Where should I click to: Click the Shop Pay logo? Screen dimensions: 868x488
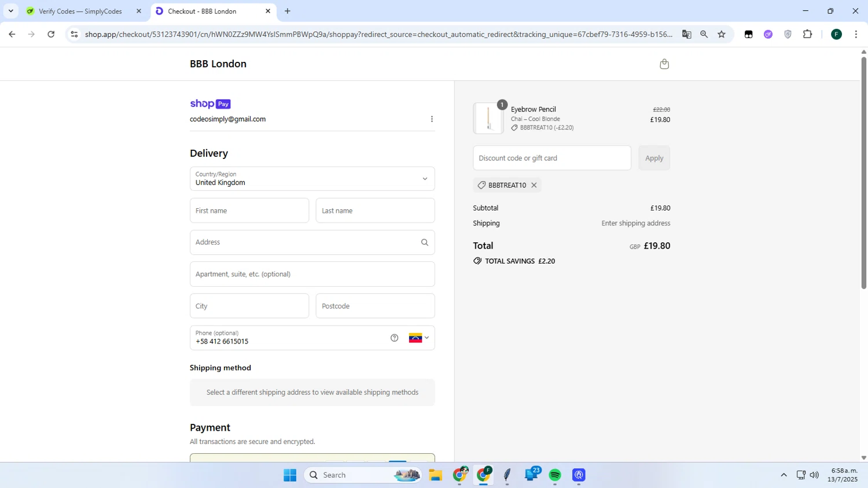pos(210,103)
